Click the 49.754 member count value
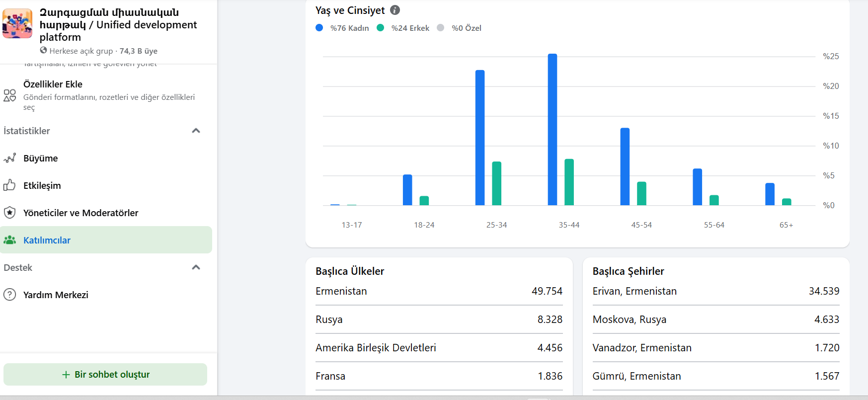Image resolution: width=868 pixels, height=400 pixels. (x=547, y=291)
